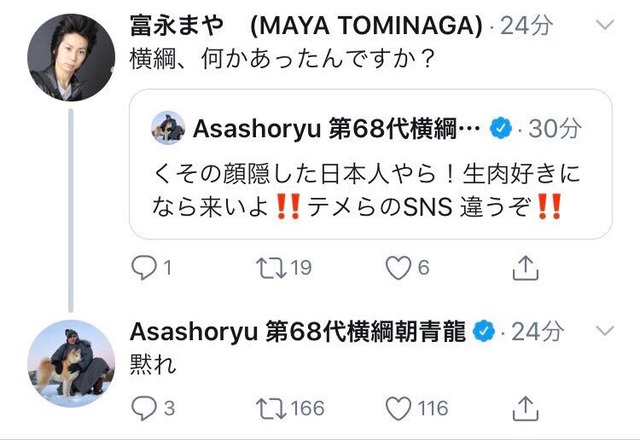
Task: Open options chevron on Asashoryu's reply tweet
Action: point(605,330)
